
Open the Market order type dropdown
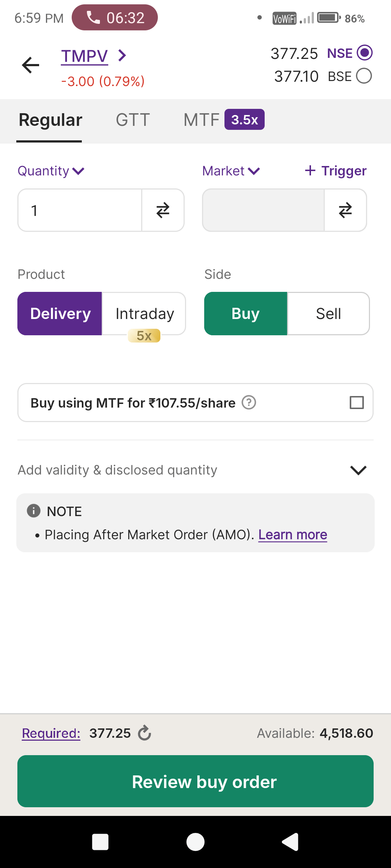tap(231, 171)
